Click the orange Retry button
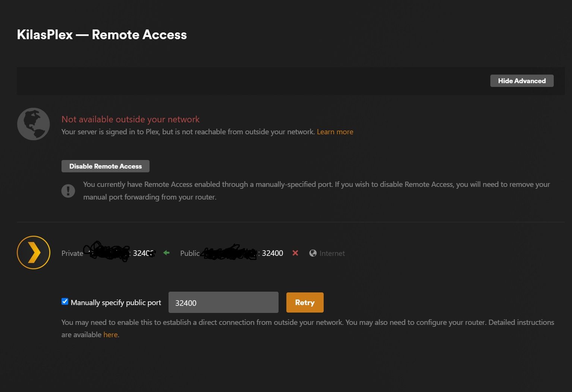 point(305,302)
